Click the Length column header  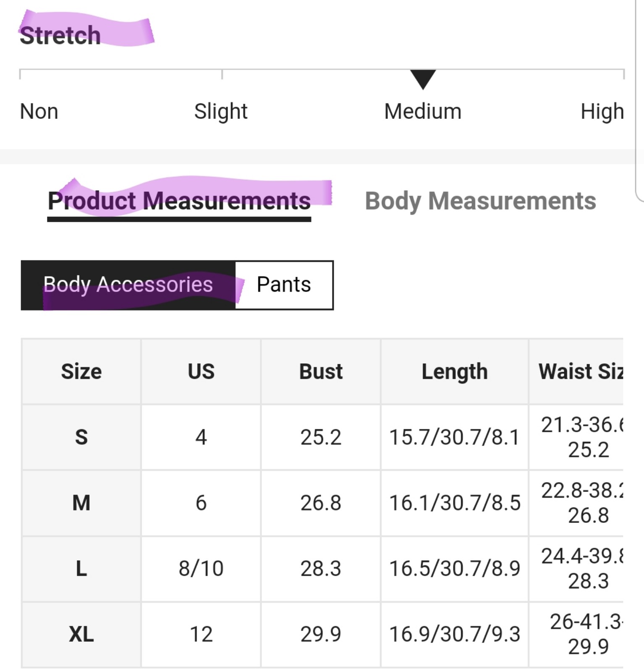click(455, 372)
